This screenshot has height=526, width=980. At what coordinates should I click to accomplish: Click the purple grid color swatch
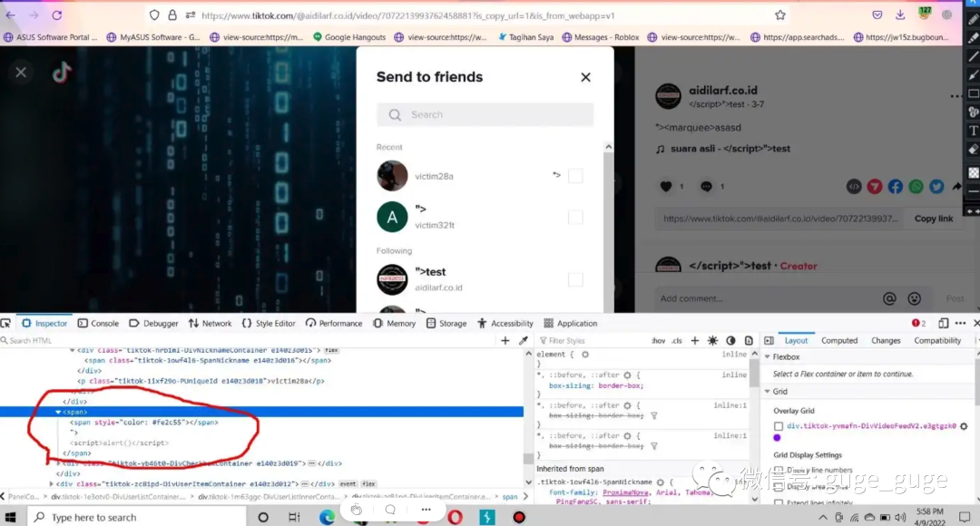[x=777, y=438]
